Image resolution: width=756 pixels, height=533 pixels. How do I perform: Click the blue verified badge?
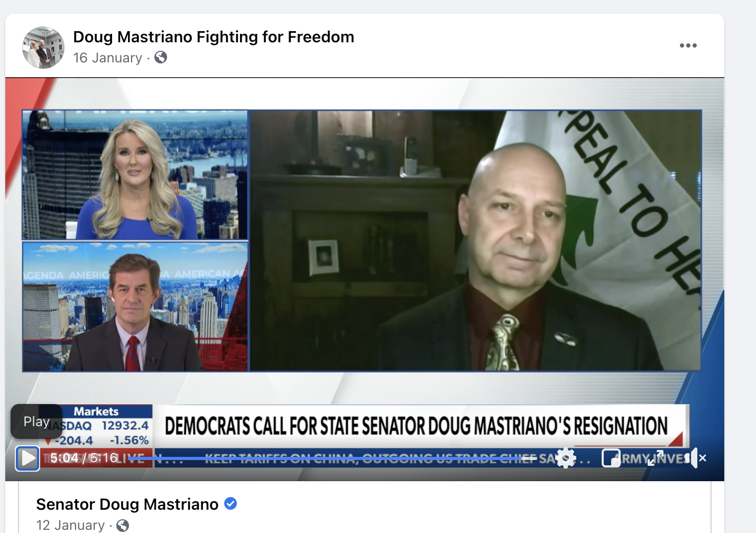pos(231,503)
